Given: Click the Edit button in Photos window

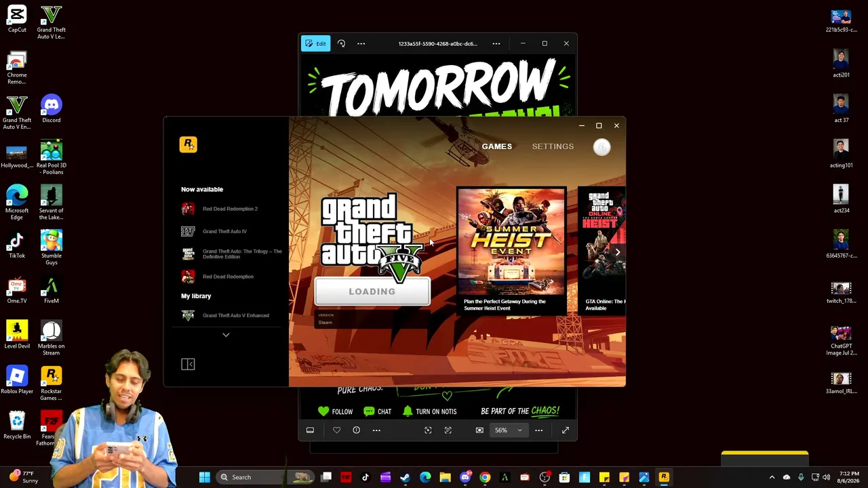Looking at the screenshot, I should [315, 43].
